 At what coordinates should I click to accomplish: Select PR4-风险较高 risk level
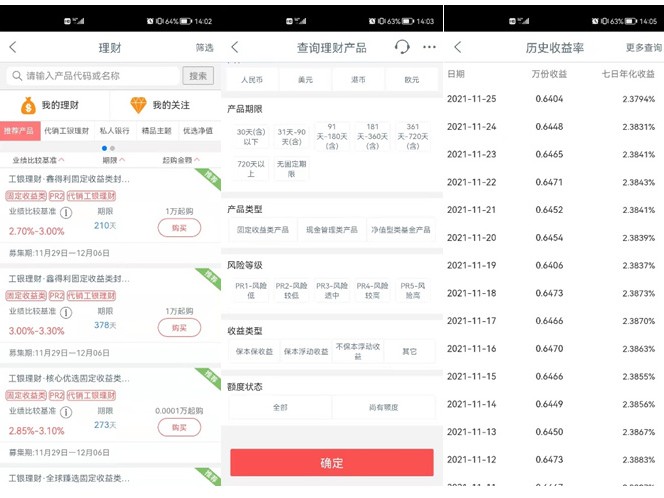[x=372, y=290]
